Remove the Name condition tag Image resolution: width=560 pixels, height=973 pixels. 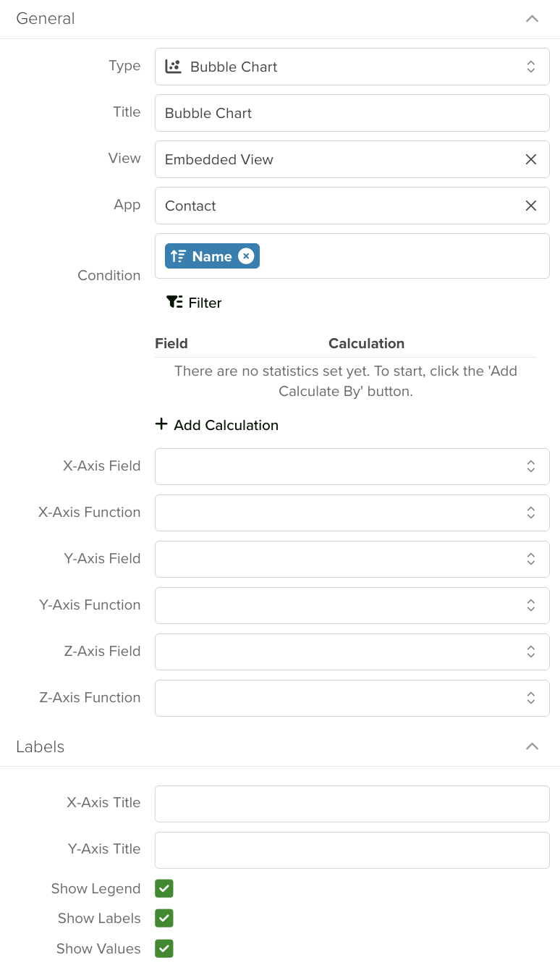coord(246,256)
